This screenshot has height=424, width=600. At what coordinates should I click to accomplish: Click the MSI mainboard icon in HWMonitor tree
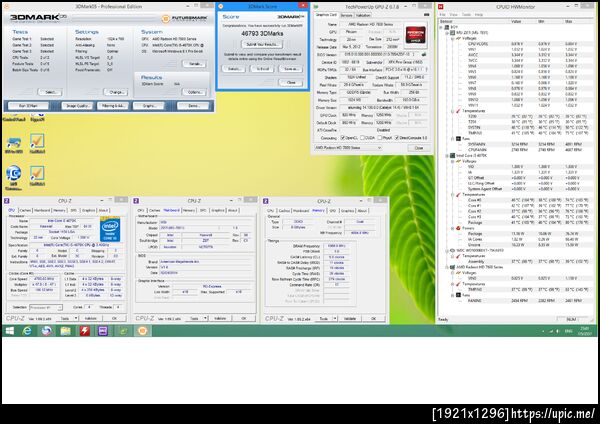click(x=452, y=33)
